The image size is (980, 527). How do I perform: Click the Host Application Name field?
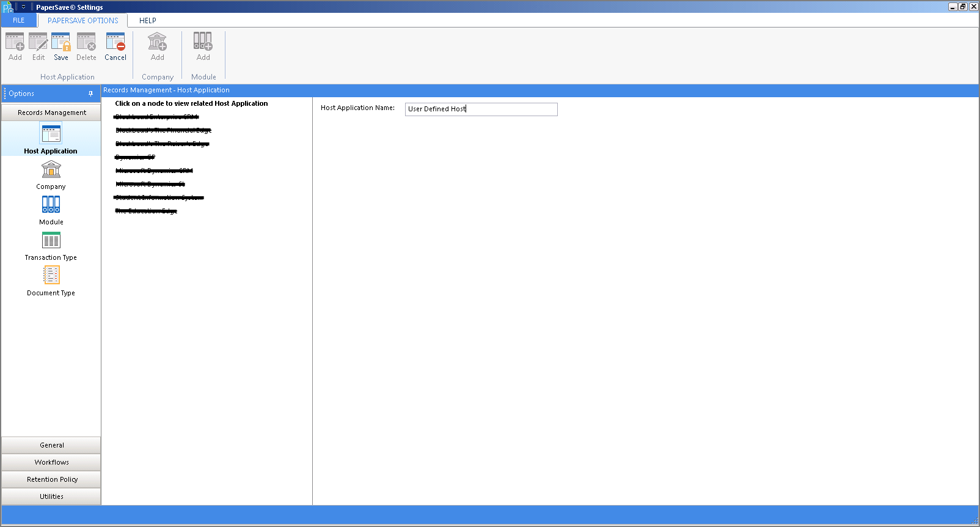[481, 109]
